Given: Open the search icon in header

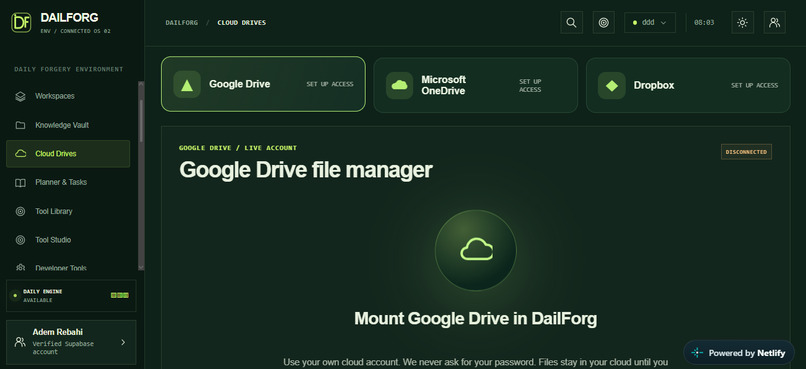Looking at the screenshot, I should pos(571,23).
